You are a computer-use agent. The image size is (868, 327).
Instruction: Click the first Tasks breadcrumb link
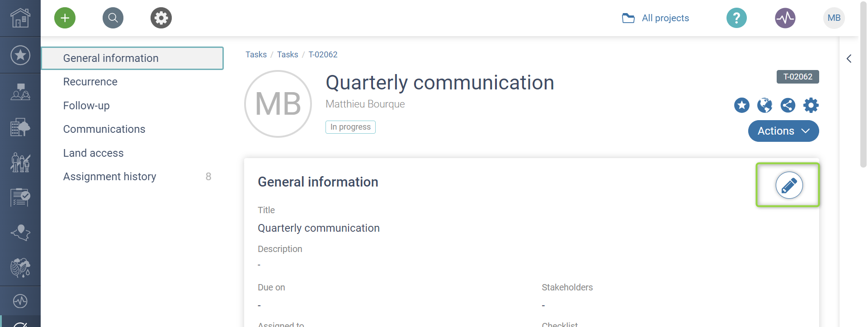point(256,55)
